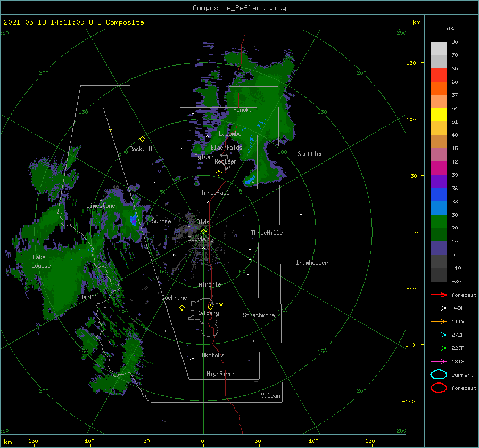Click the Lacombe label
The width and height of the screenshot is (479, 448).
point(230,134)
